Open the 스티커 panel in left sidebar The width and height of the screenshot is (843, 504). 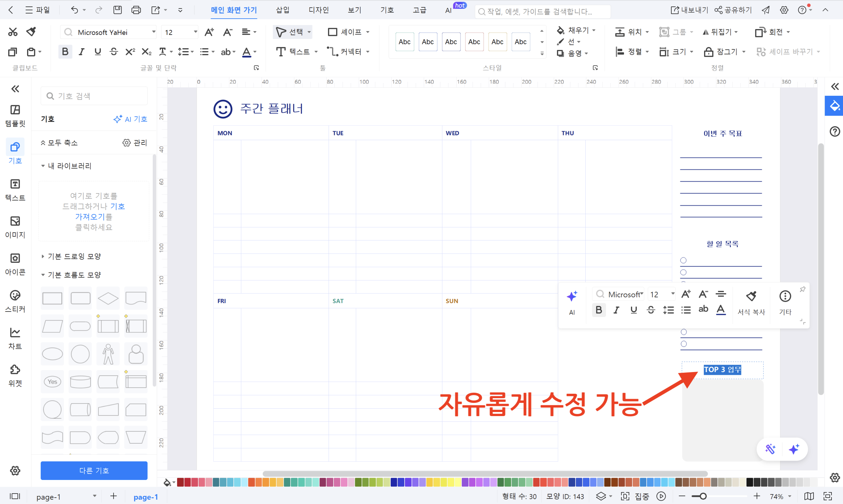pyautogui.click(x=15, y=301)
